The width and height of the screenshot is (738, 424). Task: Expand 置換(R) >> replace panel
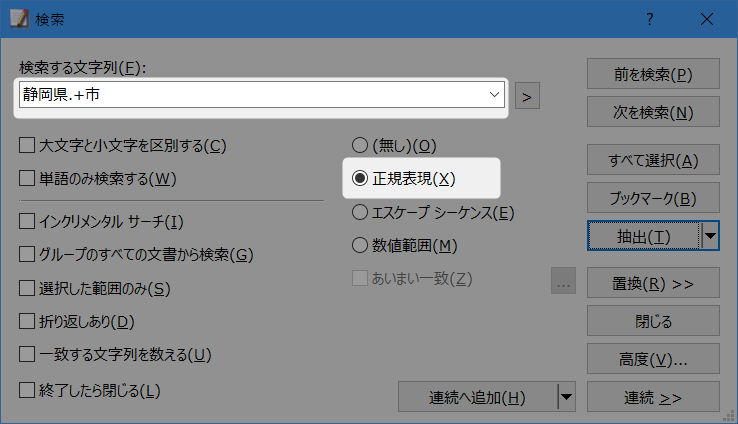tap(653, 283)
